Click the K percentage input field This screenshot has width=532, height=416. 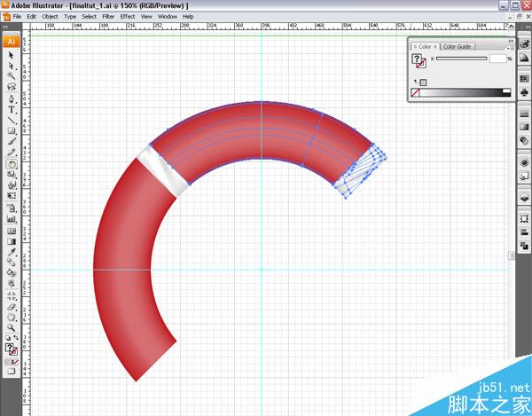tap(497, 59)
